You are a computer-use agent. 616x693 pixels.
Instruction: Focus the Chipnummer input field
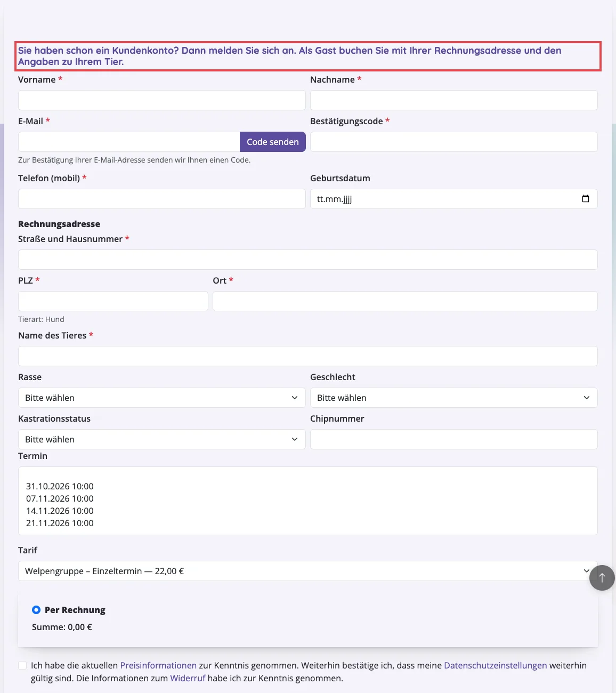tap(454, 439)
